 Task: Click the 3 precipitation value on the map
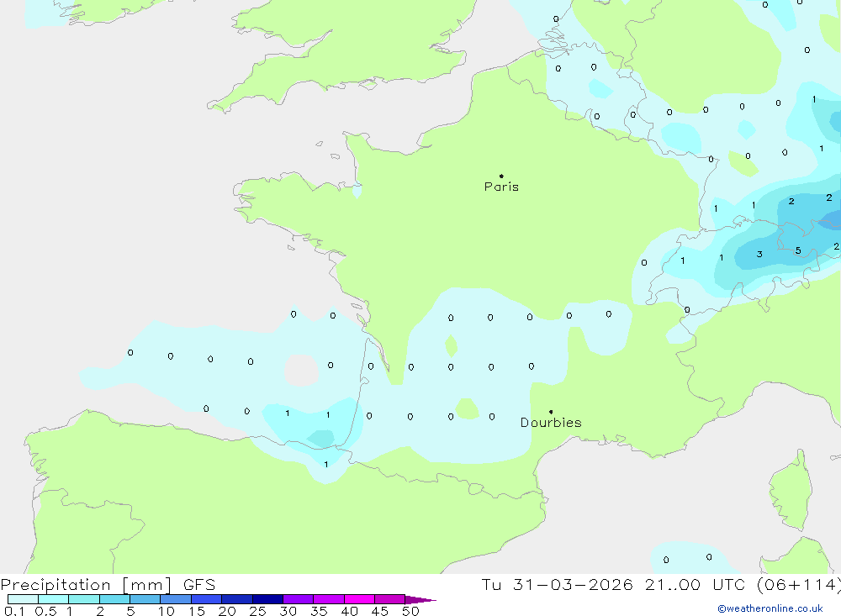[759, 254]
